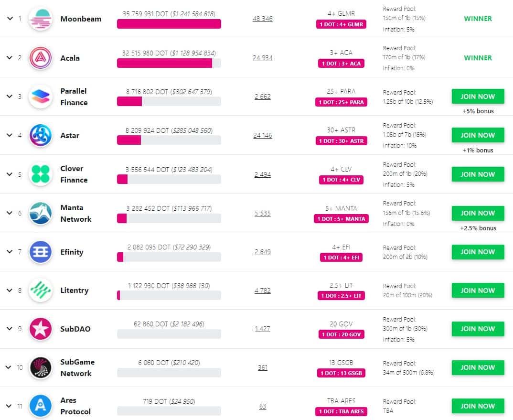Expand details for Astar row
The image size is (513, 420).
coord(10,135)
